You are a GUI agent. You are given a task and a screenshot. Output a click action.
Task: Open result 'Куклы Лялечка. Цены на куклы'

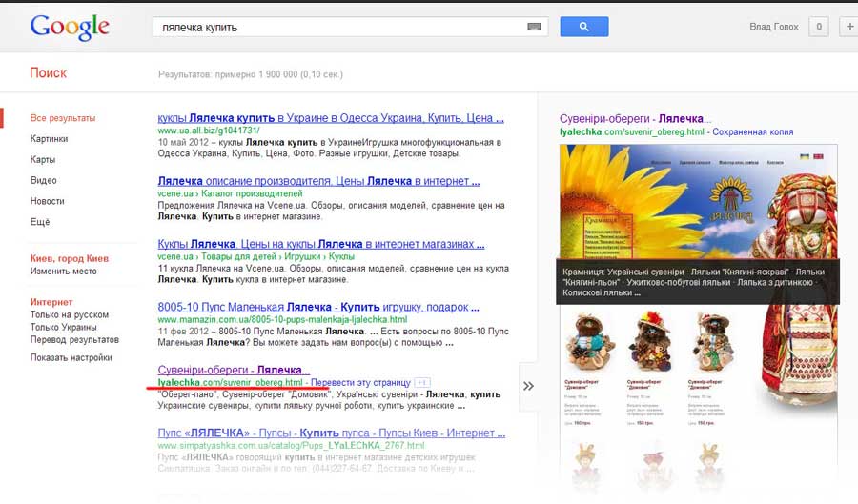pyautogui.click(x=321, y=244)
